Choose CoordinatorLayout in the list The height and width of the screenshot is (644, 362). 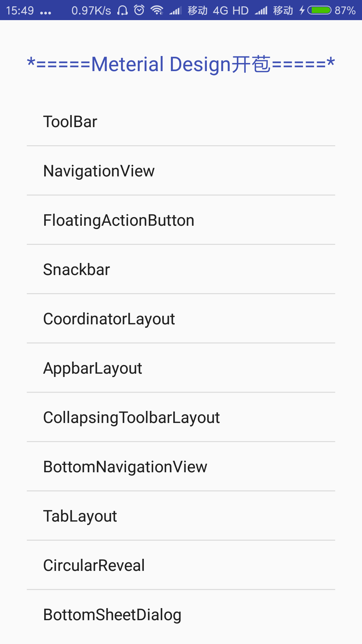181,319
